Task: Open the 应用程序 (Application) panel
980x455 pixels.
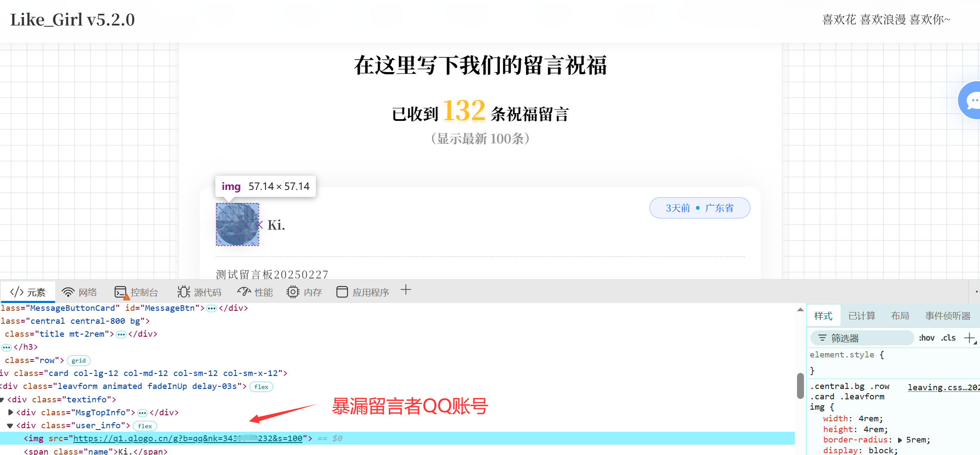Action: (x=362, y=292)
